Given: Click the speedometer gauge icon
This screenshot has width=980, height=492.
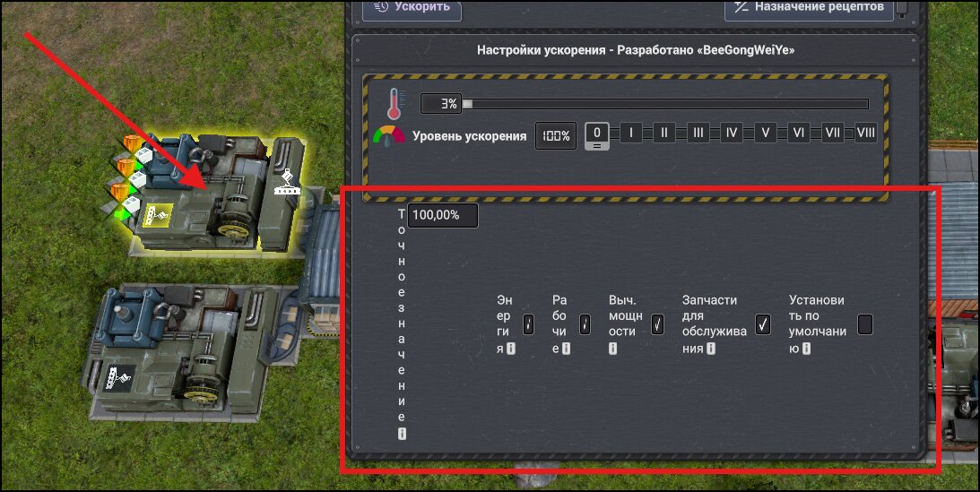Looking at the screenshot, I should 388,136.
